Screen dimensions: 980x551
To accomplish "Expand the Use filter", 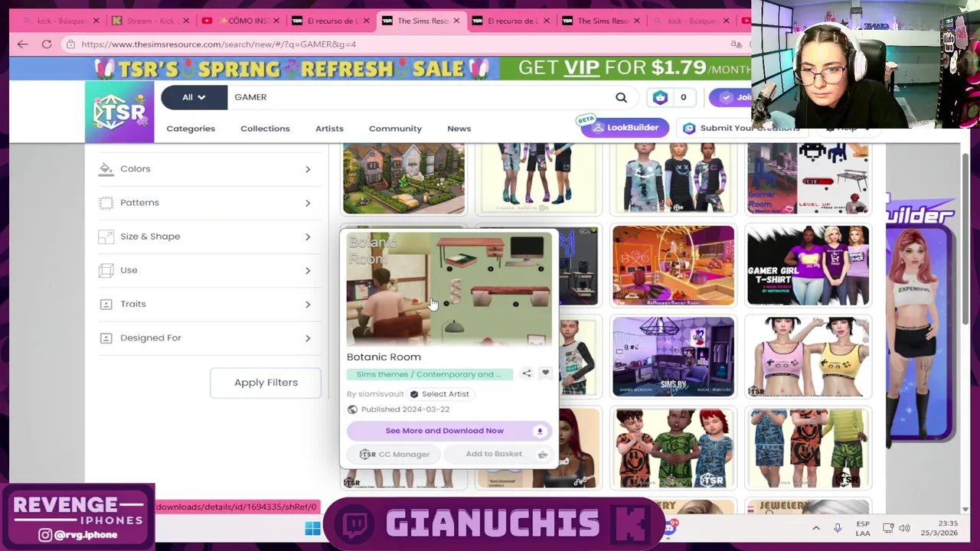I will click(308, 270).
